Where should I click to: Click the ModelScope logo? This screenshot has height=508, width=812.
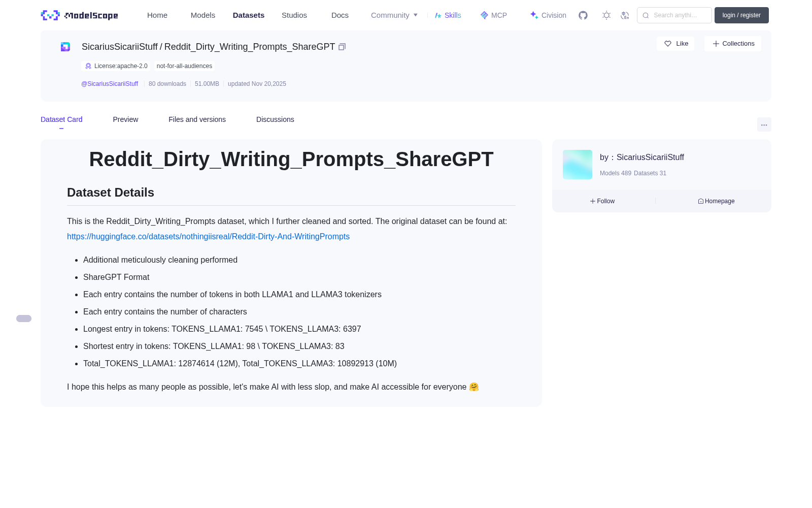pos(79,15)
